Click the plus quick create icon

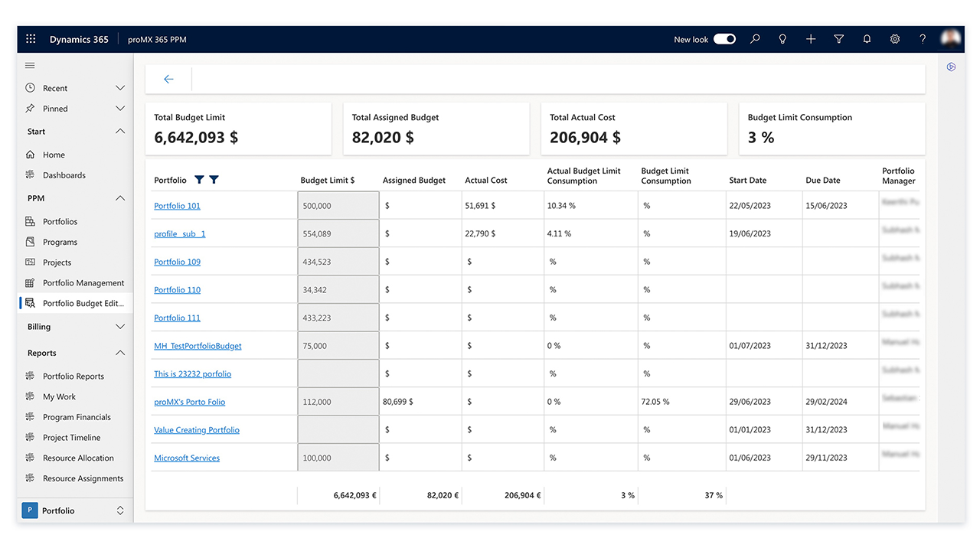pyautogui.click(x=811, y=39)
